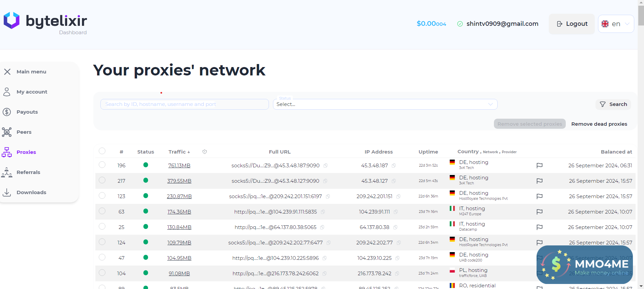
Task: Copy full URL of proxy 123
Action: tap(328, 196)
